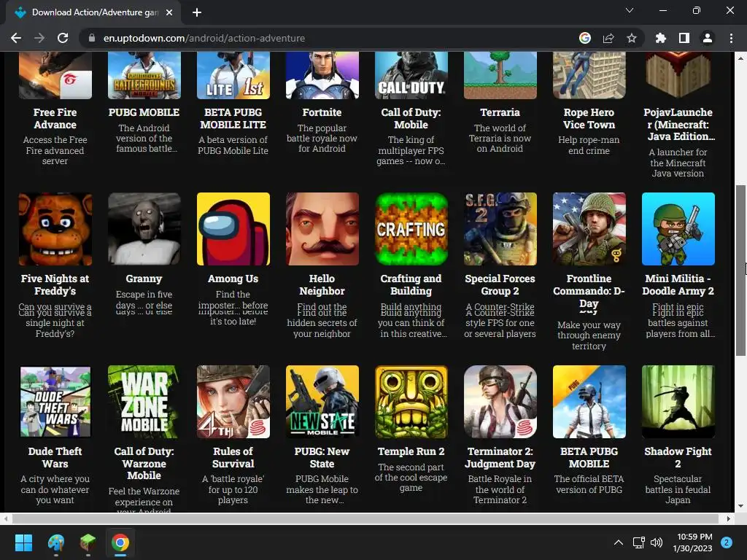Click the scroll right arrow
The image size is (747, 560).
[729, 518]
